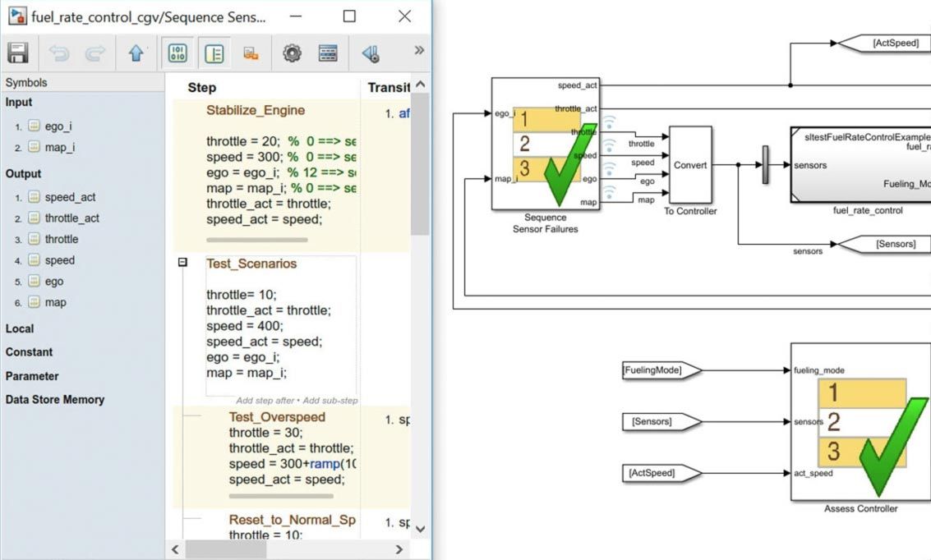Click the Save icon in toolbar

[17, 54]
